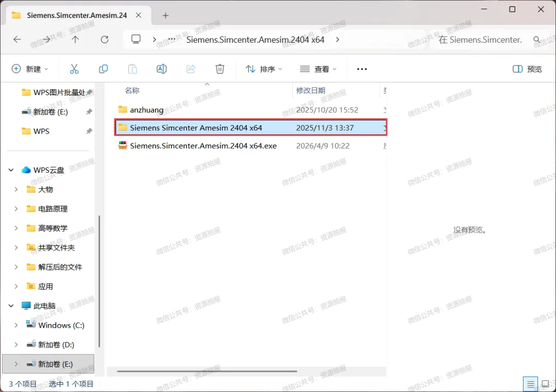Open the 新建 dropdown
Viewport: 556px width, 392px height.
tap(30, 69)
